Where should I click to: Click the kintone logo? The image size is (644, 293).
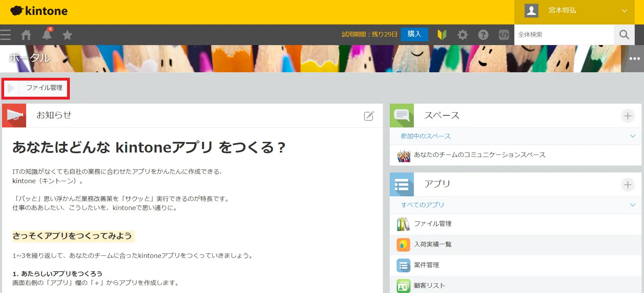[39, 11]
